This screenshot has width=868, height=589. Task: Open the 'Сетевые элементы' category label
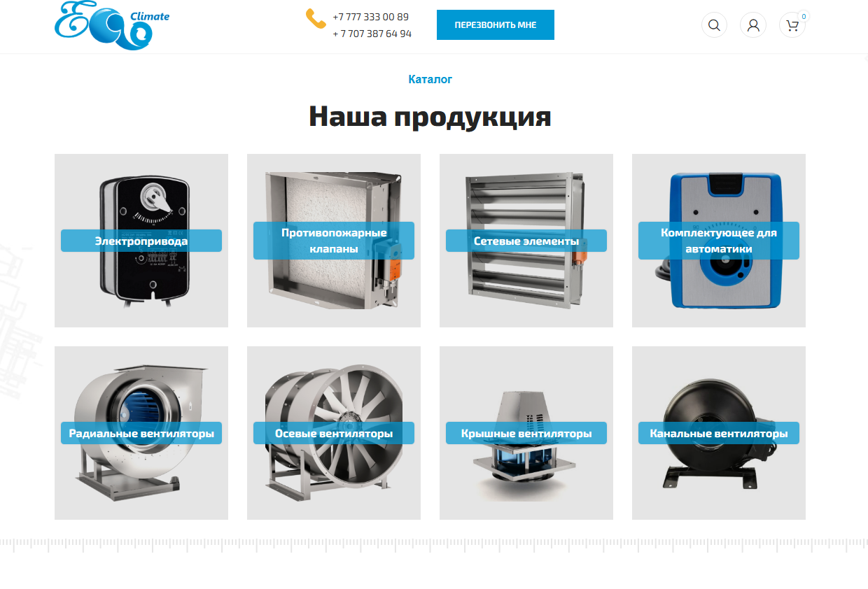coord(526,241)
